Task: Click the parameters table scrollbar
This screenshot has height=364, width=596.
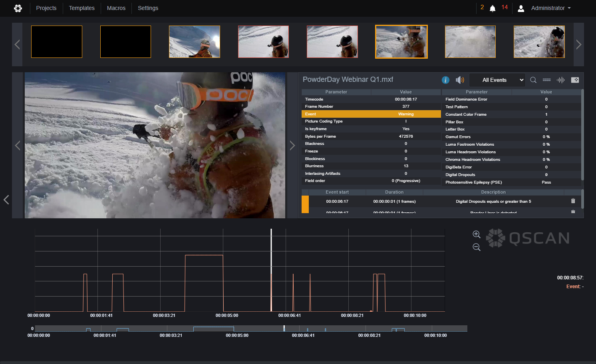Action: click(582, 135)
